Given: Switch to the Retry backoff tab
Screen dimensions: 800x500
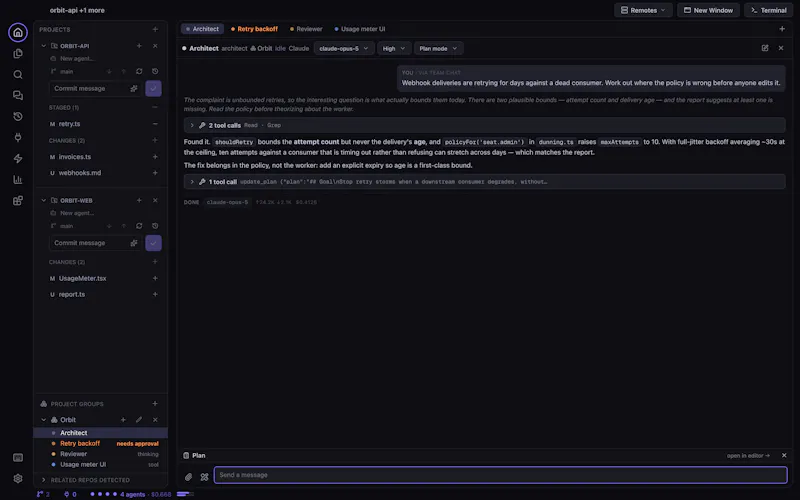Looking at the screenshot, I should pyautogui.click(x=254, y=29).
